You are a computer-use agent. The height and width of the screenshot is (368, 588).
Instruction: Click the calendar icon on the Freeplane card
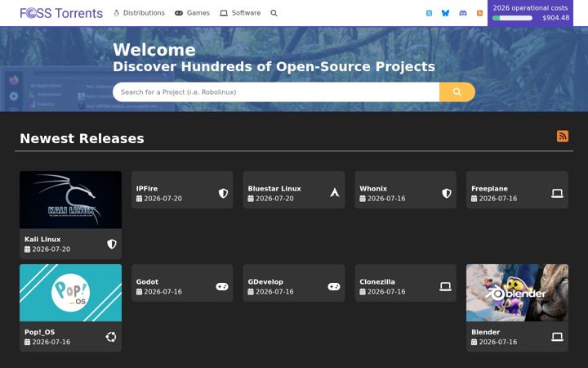pos(474,199)
